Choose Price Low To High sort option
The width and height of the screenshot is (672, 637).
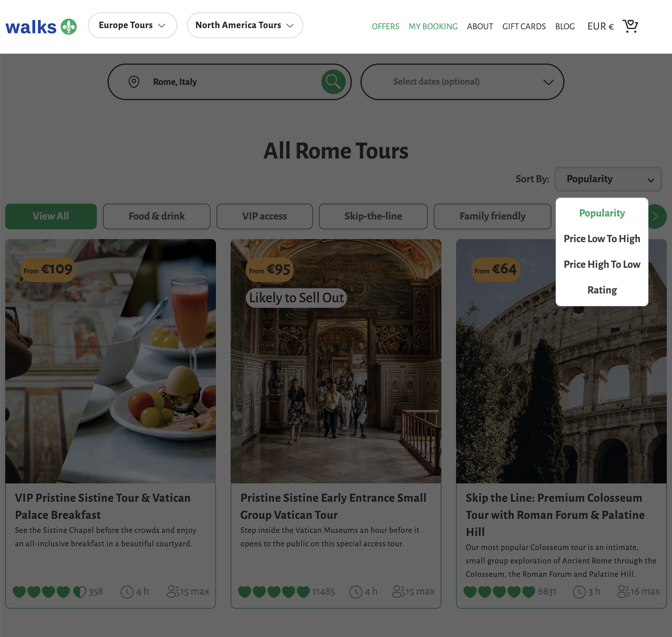click(x=602, y=239)
